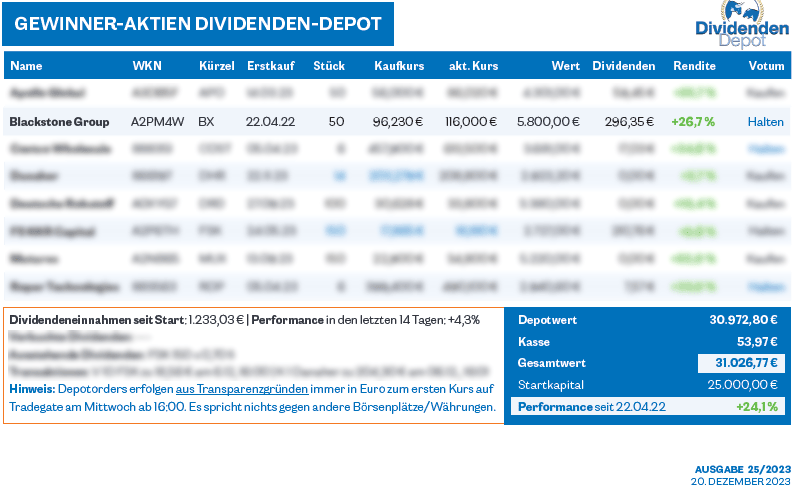Viewport: 793px width, 487px height.
Task: Click the Gesamtwert value 31.026,77 €
Action: pyautogui.click(x=746, y=363)
